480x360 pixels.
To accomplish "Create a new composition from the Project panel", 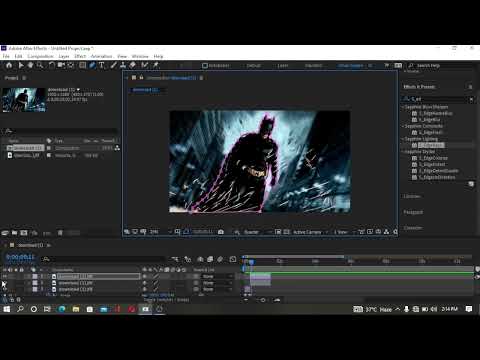I will pyautogui.click(x=24, y=233).
